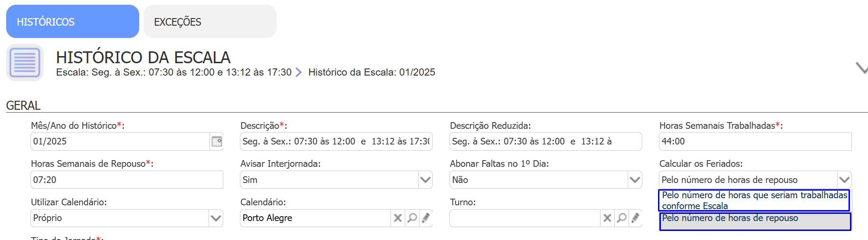Click the Turno pencil edit icon
This screenshot has width=868, height=240.
(x=635, y=218)
